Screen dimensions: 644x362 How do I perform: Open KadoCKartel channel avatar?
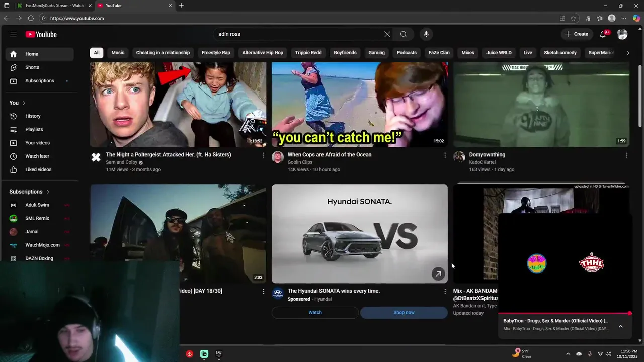pos(459,157)
